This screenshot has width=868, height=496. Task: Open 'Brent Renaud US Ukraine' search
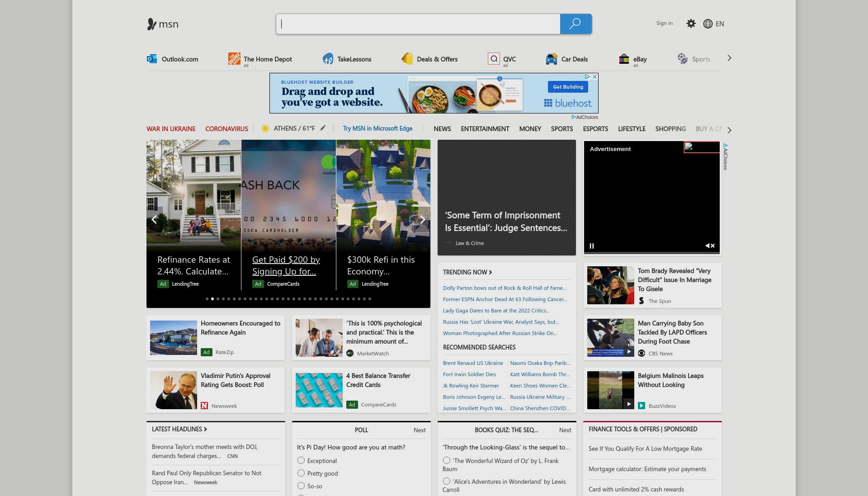pyautogui.click(x=473, y=363)
